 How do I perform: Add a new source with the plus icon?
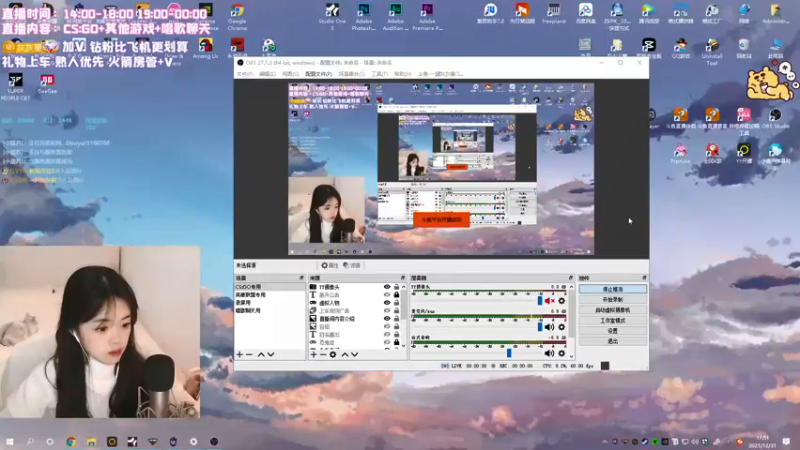314,354
